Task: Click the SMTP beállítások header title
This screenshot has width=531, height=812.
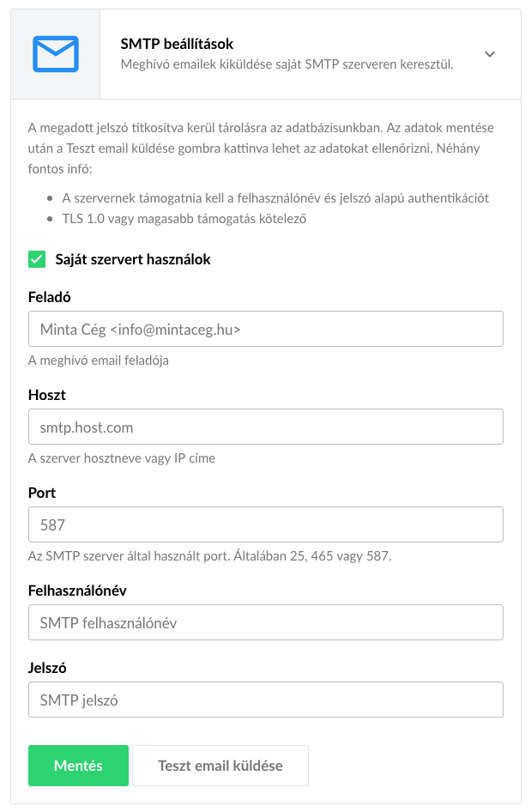Action: tap(177, 44)
